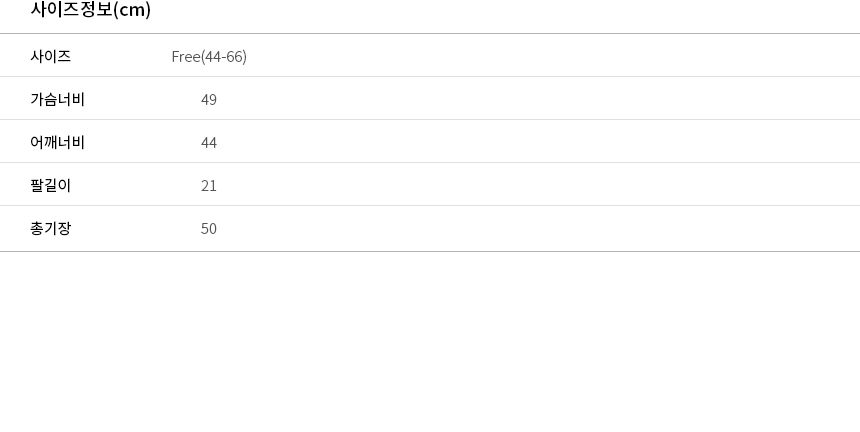
Task: Select the 총기장 row label
Action: pyautogui.click(x=50, y=228)
